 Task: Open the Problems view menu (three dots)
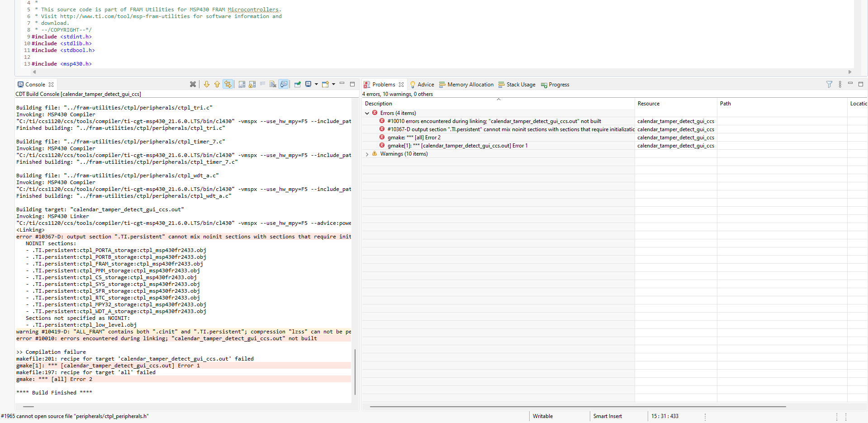(x=840, y=84)
